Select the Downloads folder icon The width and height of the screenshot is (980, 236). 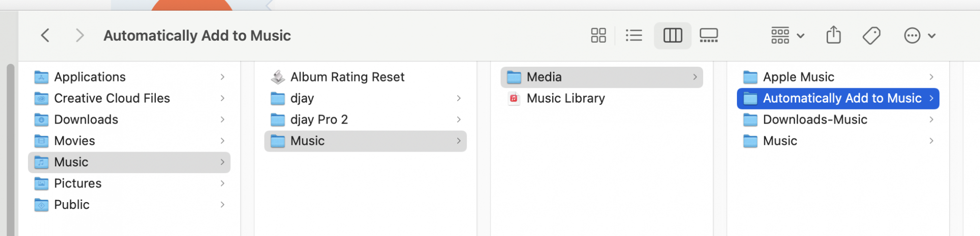(42, 120)
